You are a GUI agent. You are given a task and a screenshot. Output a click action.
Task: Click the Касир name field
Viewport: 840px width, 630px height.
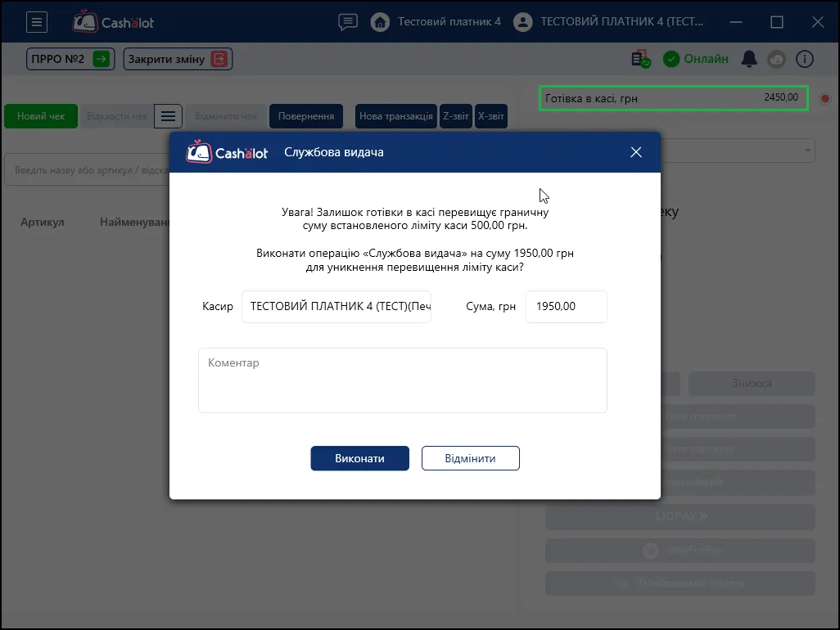(x=336, y=307)
